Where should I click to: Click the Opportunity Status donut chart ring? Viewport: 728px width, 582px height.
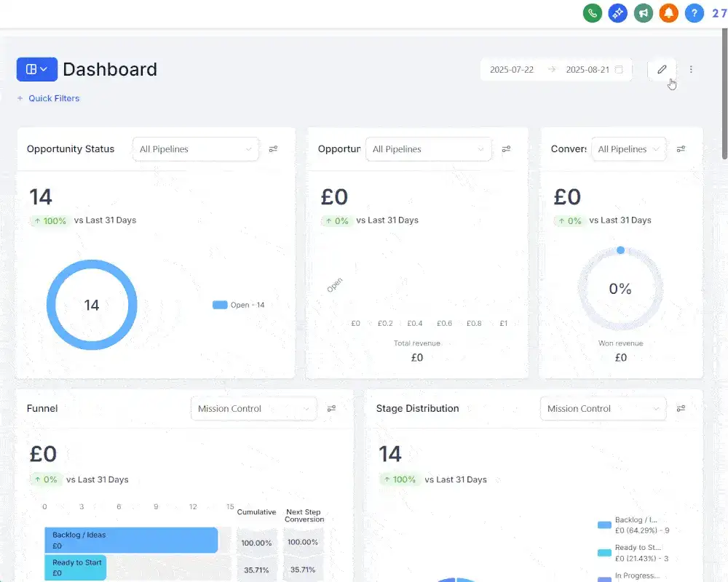point(92,264)
